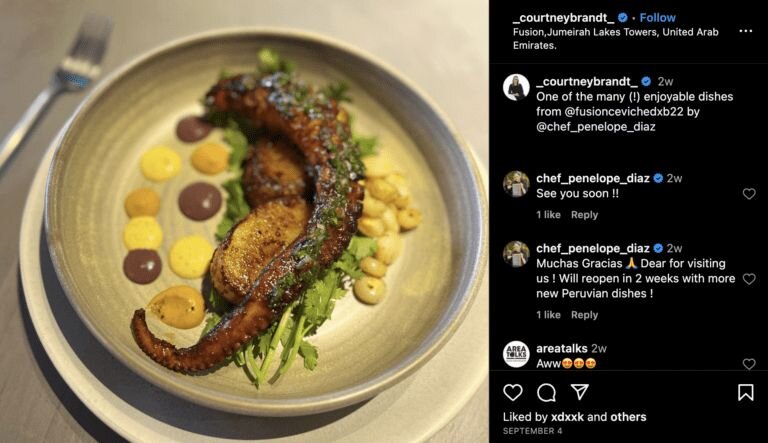Viewport: 768px width, 443px height.
Task: Click the octopus dish photo
Action: click(x=244, y=222)
